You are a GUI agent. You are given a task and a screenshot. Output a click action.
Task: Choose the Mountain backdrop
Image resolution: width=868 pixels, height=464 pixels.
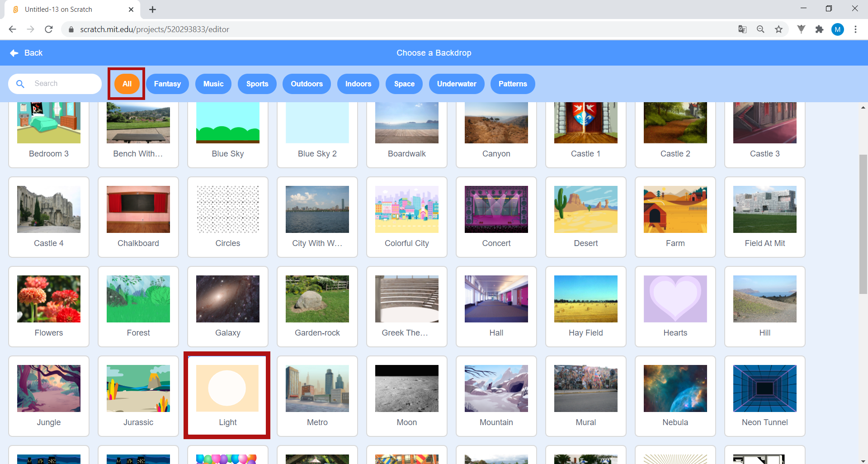pos(496,396)
